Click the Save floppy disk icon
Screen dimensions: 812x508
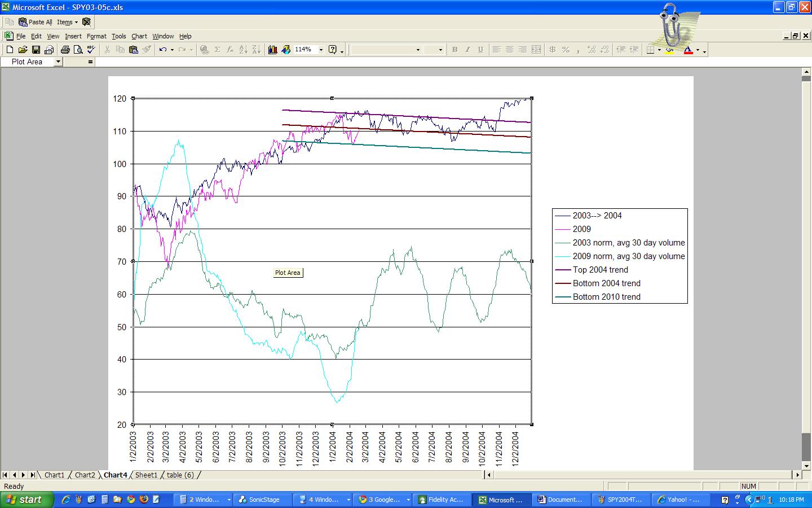36,50
